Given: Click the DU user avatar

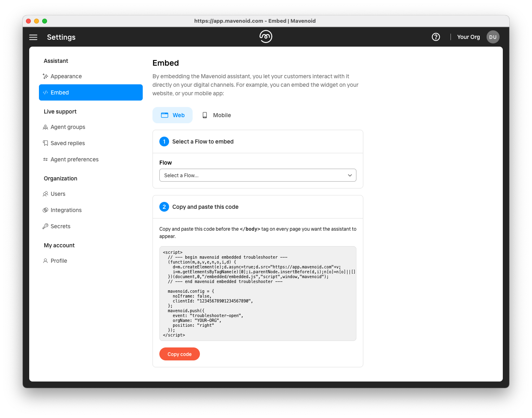Looking at the screenshot, I should 493,37.
